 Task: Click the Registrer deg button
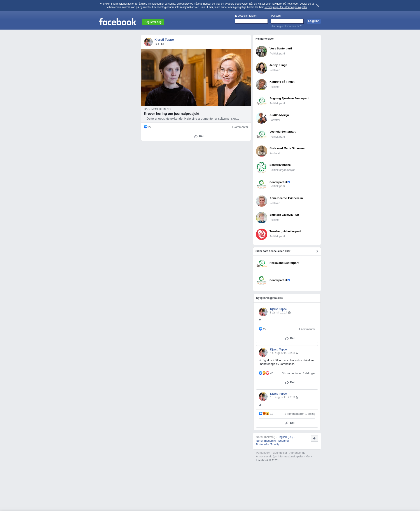(x=153, y=22)
